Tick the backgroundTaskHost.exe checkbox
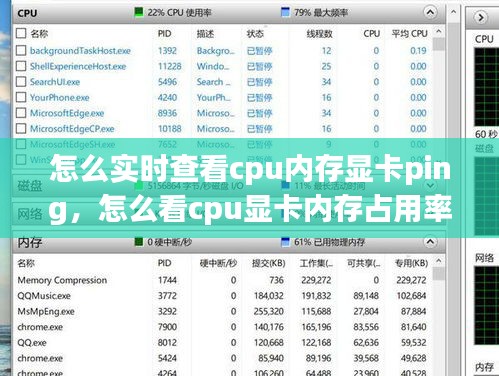This screenshot has width=499, height=376. pyautogui.click(x=21, y=51)
